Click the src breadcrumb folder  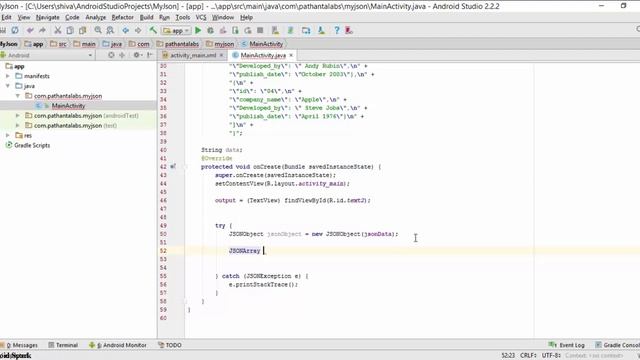58,44
